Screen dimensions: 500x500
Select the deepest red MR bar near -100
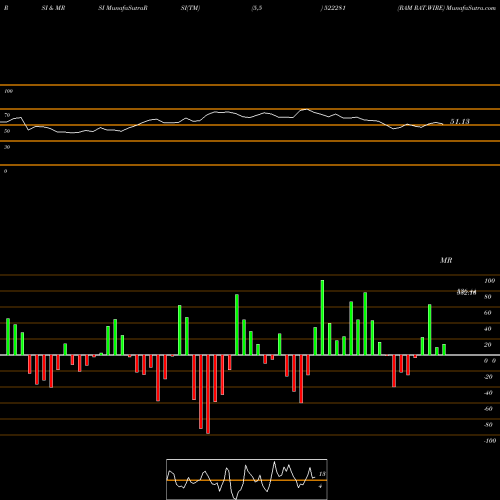(208, 394)
